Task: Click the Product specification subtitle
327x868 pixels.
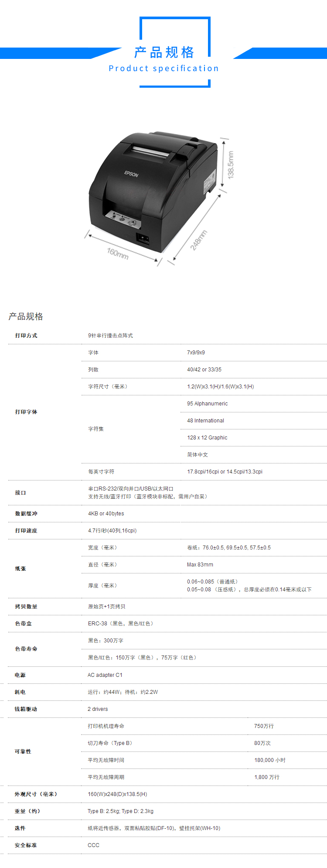Action: point(163,68)
